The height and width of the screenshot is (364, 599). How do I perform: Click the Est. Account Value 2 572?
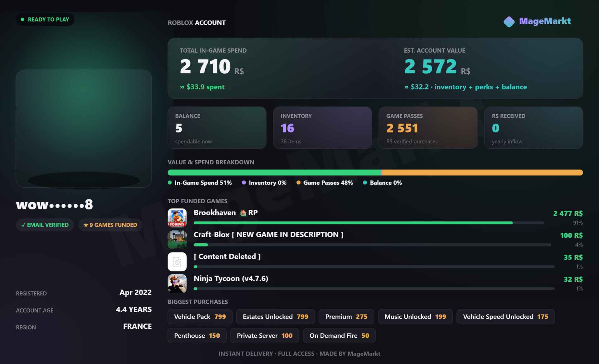point(430,66)
